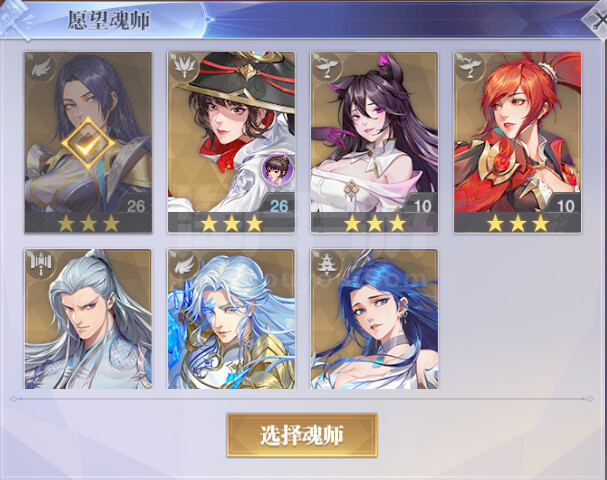Viewport: 607px width, 480px height.
Task: Click the level 26 badge on hat-girl card
Action: 279,206
